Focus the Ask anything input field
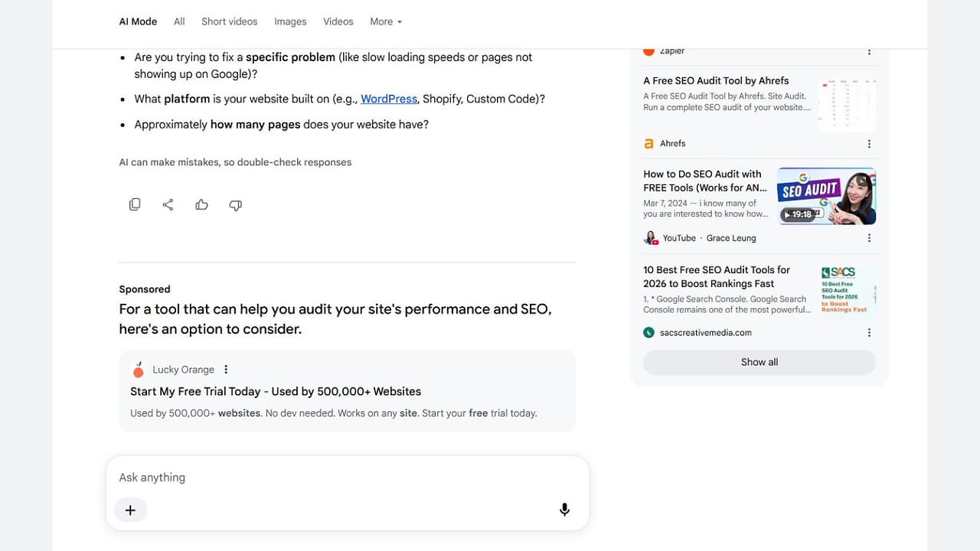980x551 pixels. (x=348, y=478)
